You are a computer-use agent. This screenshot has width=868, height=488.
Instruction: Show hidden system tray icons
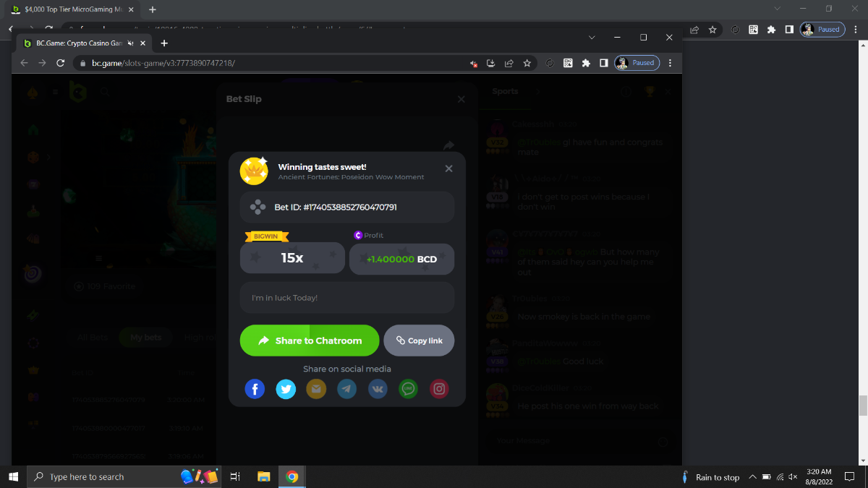coord(753,477)
